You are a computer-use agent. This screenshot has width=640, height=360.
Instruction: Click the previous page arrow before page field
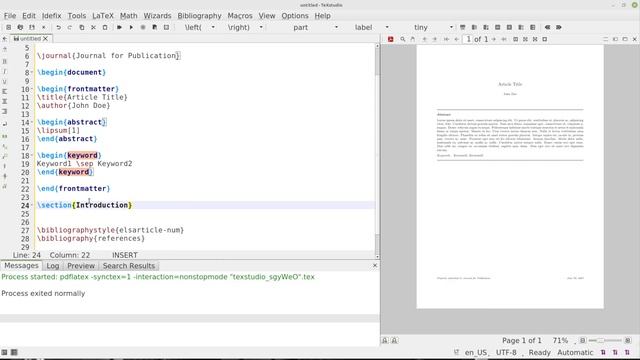point(456,39)
